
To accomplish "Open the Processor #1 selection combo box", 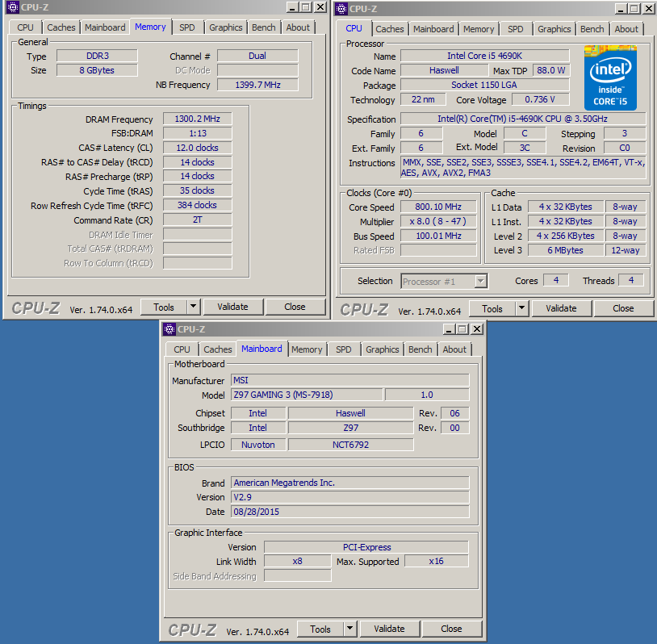I will point(445,281).
